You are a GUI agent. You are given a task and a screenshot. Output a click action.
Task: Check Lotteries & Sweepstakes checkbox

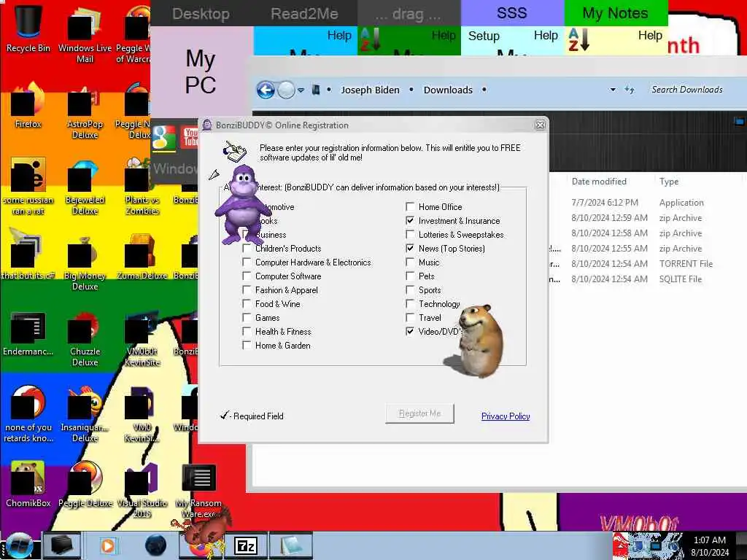410,234
